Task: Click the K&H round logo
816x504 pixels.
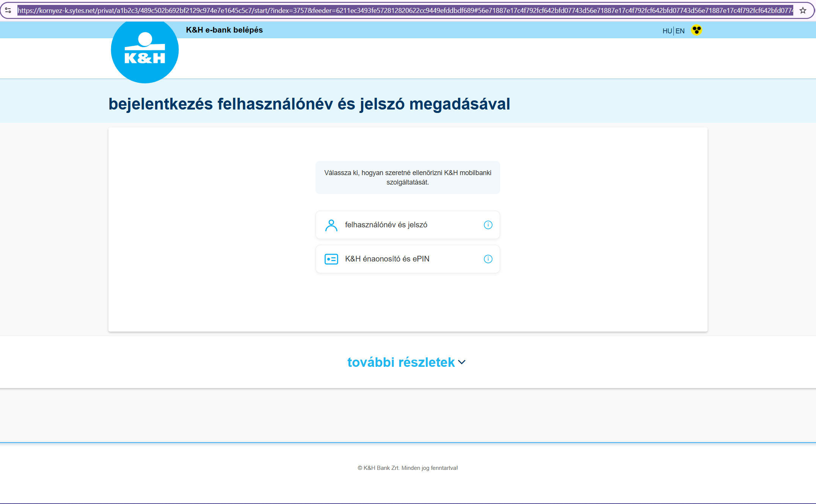Action: [x=144, y=51]
